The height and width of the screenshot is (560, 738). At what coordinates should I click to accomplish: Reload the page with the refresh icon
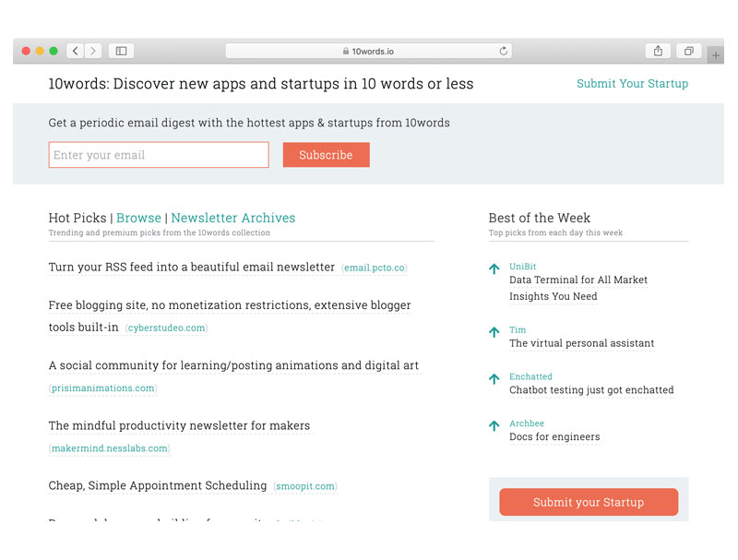click(x=504, y=52)
